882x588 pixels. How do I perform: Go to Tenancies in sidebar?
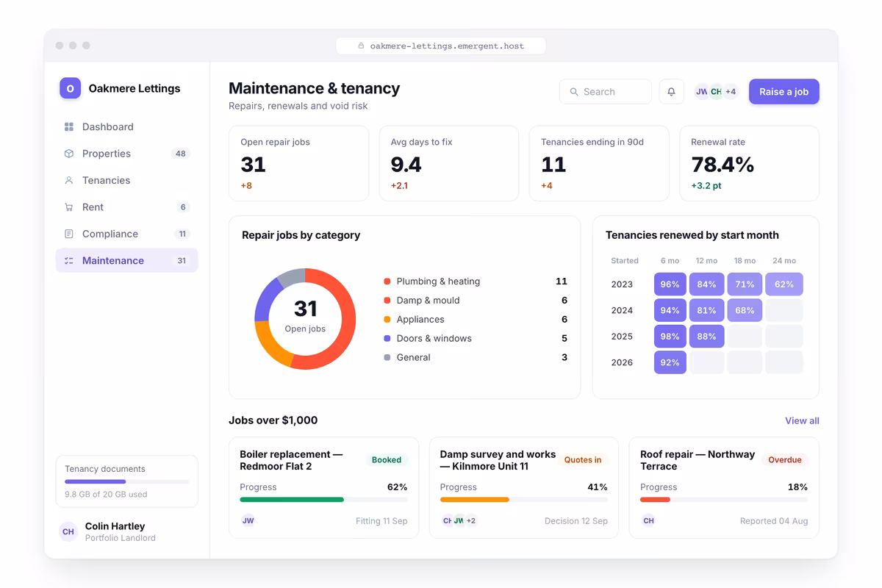126,180
